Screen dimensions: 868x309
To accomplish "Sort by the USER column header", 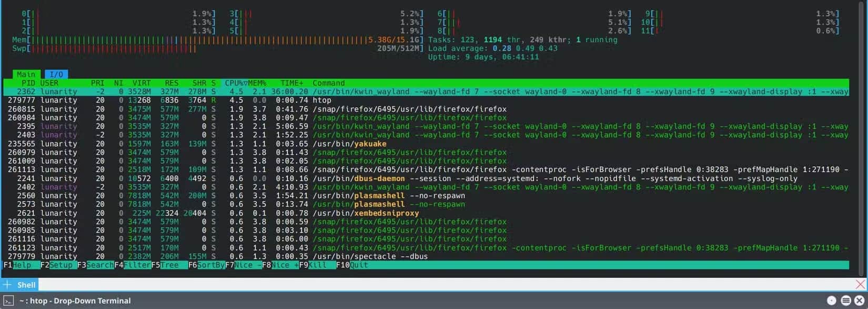I will point(49,83).
